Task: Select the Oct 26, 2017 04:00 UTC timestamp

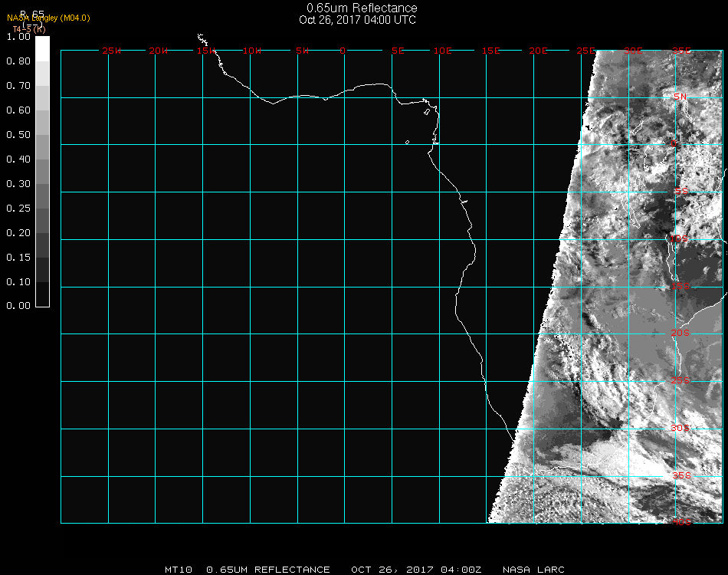Action: point(358,20)
